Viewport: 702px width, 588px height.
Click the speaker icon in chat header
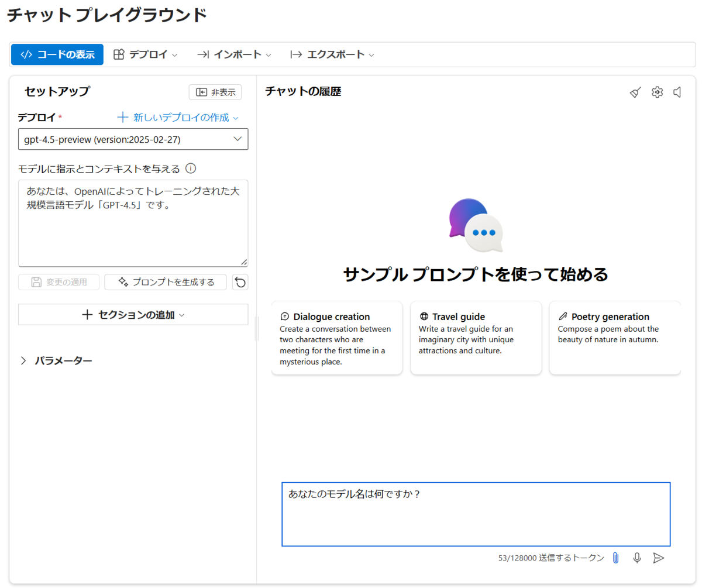click(x=677, y=92)
